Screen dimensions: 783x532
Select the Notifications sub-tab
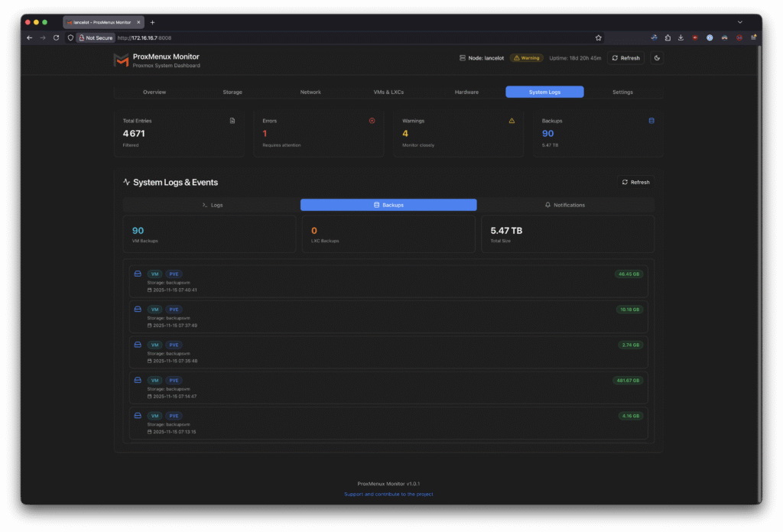565,205
